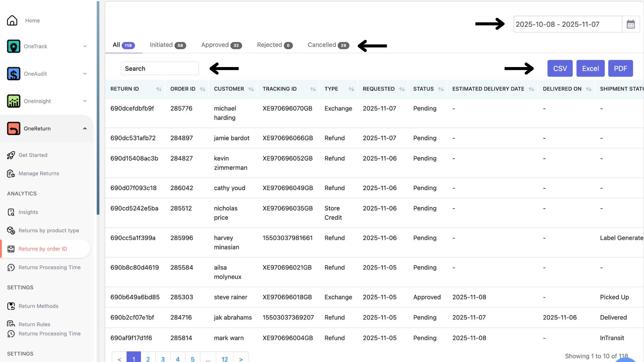This screenshot has height=362, width=644.
Task: Sort table by Order ID column
Action: (x=202, y=89)
